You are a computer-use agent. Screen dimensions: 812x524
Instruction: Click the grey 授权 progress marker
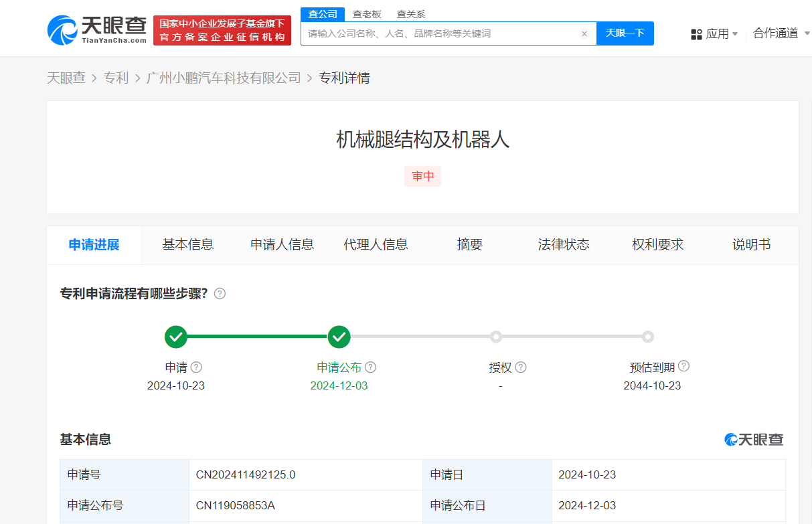[x=496, y=337]
